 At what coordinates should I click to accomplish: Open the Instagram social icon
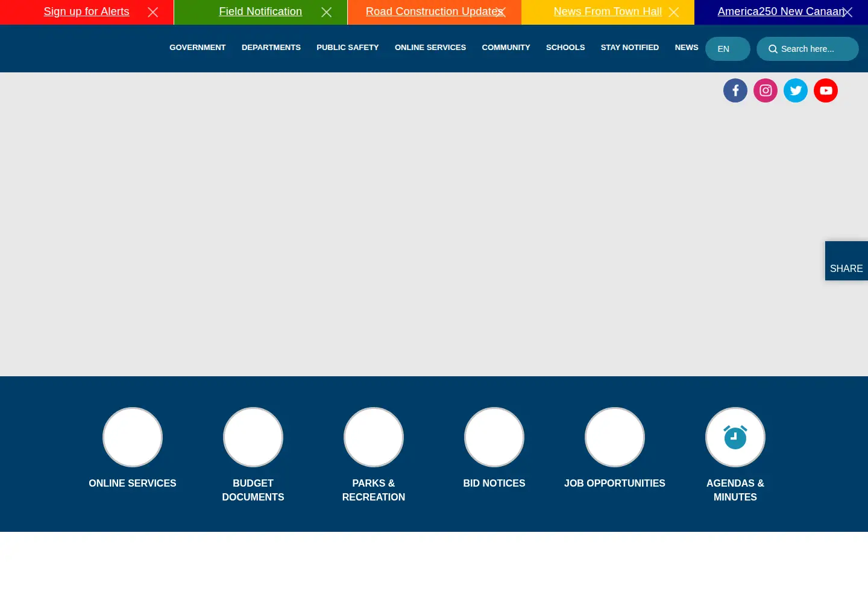click(766, 90)
